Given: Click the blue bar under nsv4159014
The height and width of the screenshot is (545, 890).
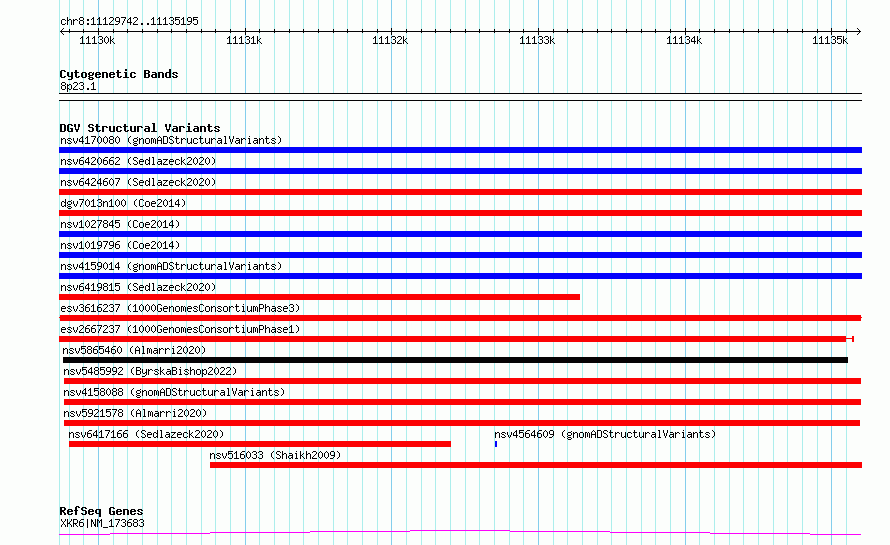Looking at the screenshot, I should click(x=460, y=276).
